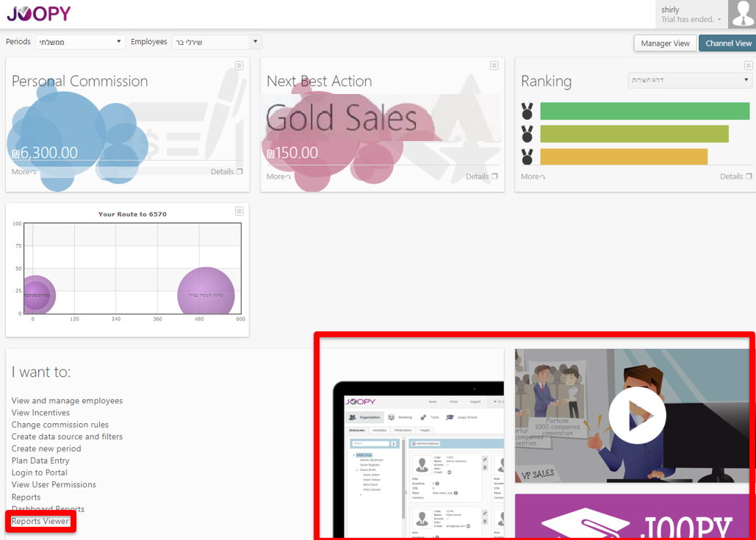756x540 pixels.
Task: Click the ₪6,300.00 commission amount
Action: click(x=44, y=153)
